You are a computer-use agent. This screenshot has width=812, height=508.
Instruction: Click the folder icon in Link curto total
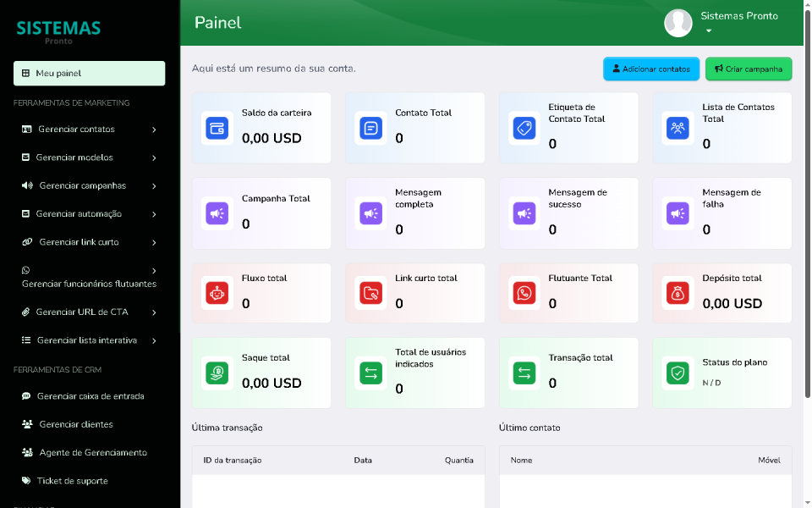coord(370,293)
